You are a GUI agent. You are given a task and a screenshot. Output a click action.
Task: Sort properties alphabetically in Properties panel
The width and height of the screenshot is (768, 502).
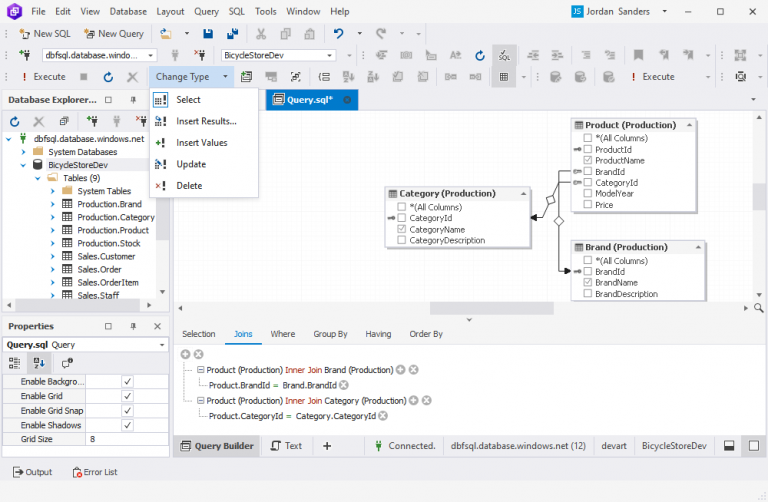click(41, 363)
